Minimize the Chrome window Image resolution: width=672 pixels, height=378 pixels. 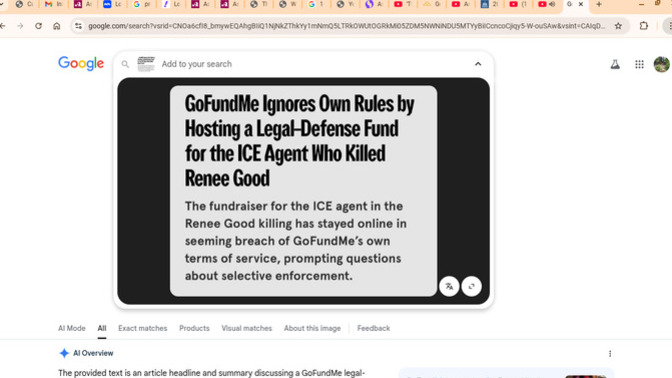point(641,4)
